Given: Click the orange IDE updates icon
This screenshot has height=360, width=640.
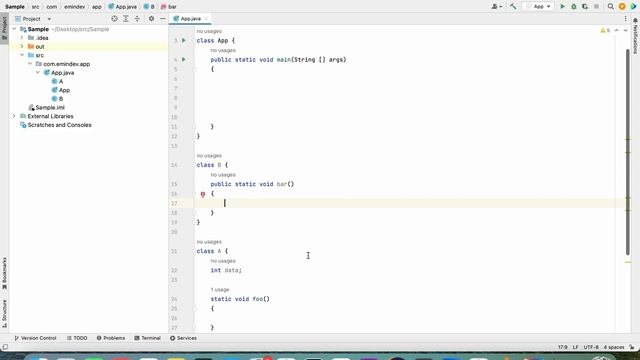Looking at the screenshot, I should coord(622,7).
